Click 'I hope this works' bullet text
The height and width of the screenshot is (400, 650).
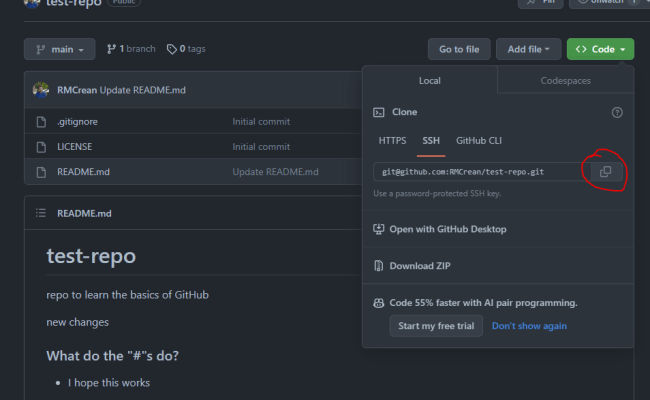pos(109,383)
